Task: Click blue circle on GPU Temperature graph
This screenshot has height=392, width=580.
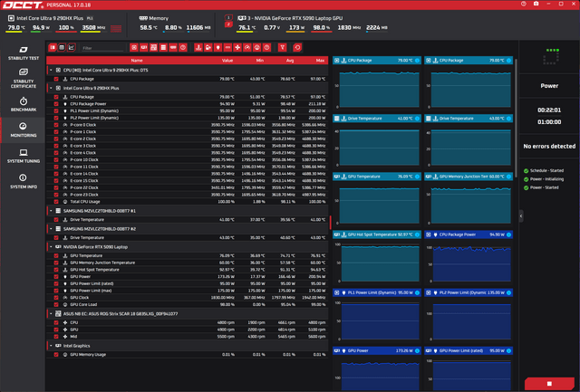Action: point(417,177)
